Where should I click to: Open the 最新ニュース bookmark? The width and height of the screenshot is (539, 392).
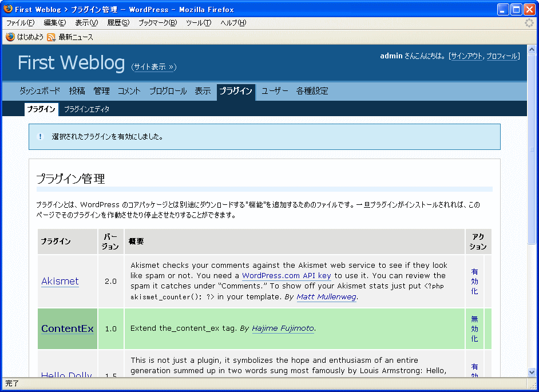point(76,37)
